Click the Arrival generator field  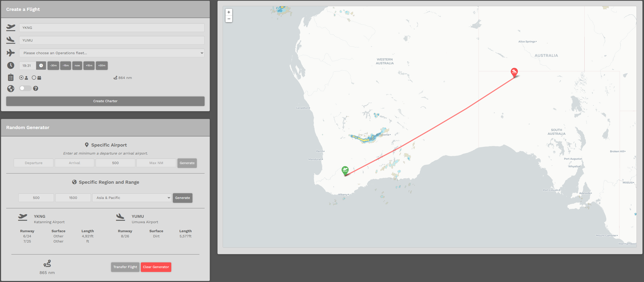coord(74,163)
